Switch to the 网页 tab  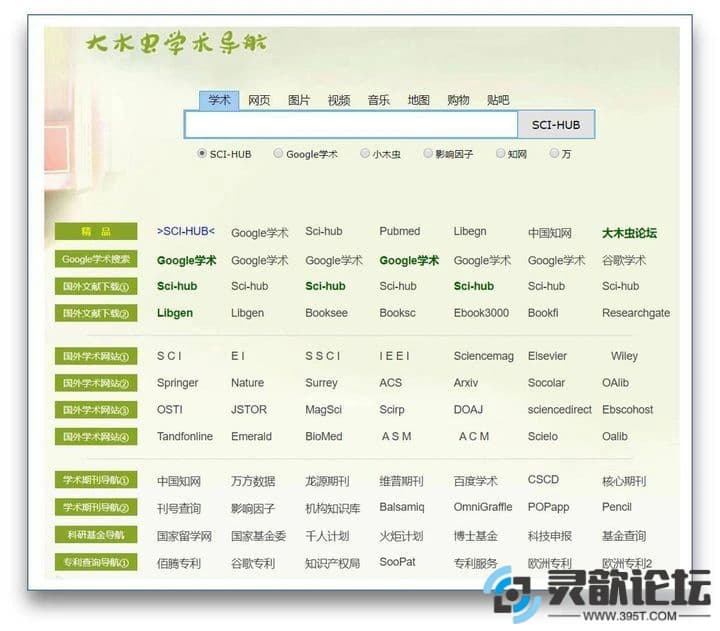259,100
